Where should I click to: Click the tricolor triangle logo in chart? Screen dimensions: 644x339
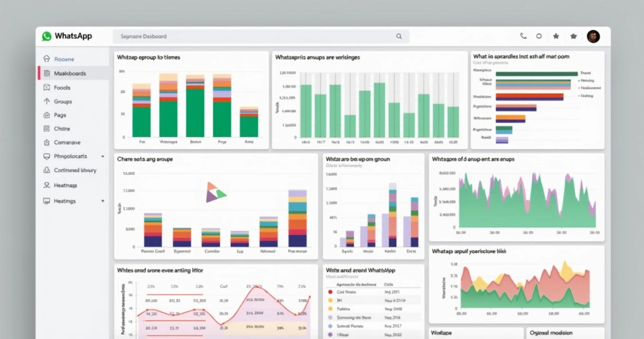(216, 192)
